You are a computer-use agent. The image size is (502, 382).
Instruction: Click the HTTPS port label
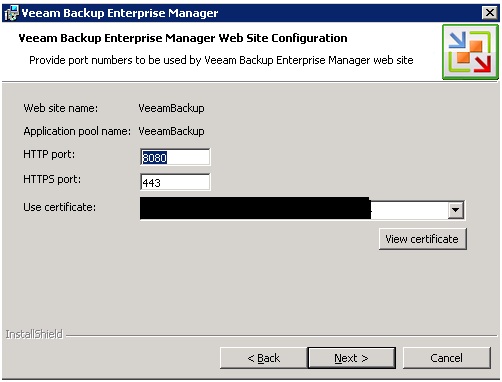[x=52, y=179]
